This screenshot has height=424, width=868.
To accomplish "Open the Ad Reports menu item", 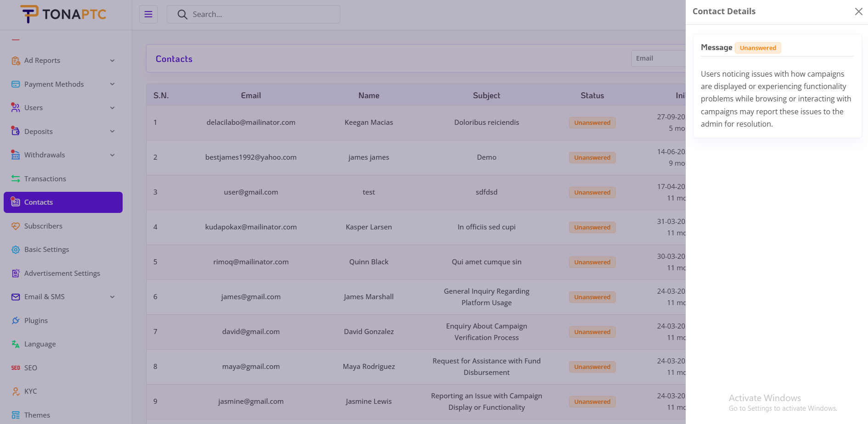I will [63, 61].
